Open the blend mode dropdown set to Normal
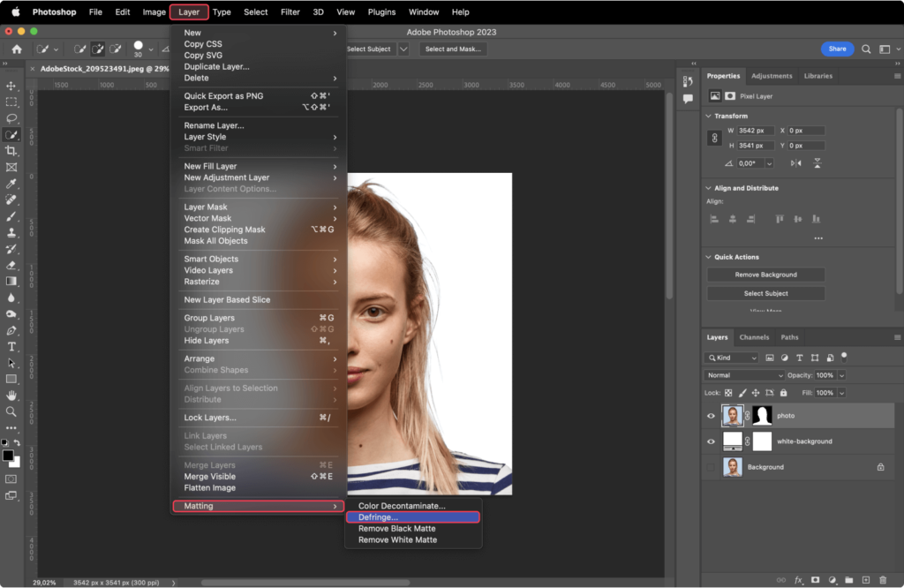 742,375
